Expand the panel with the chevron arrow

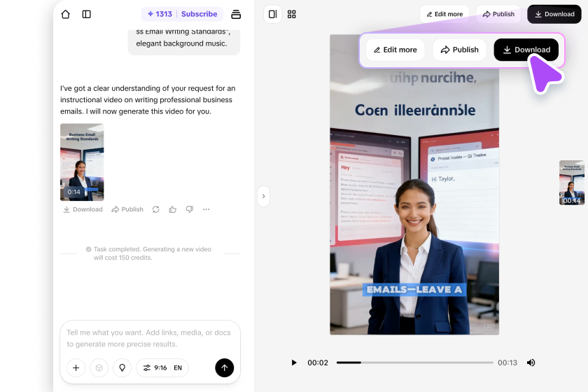[x=263, y=197]
